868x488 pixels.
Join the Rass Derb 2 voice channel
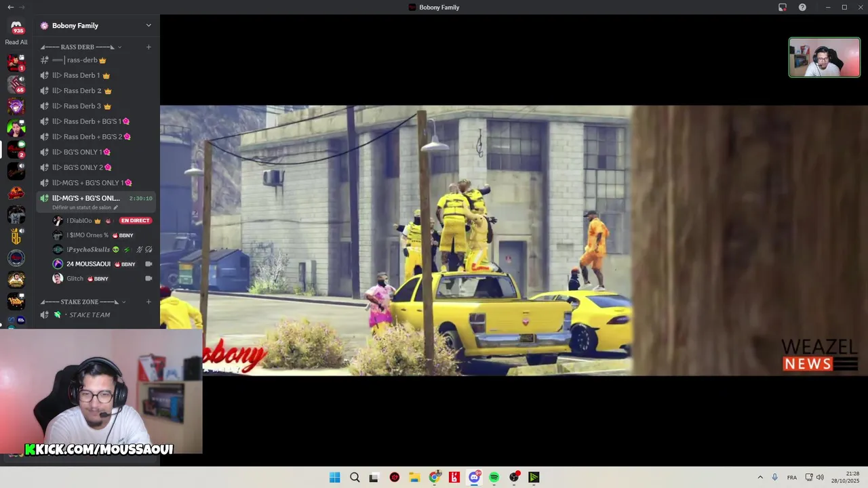[x=96, y=91]
